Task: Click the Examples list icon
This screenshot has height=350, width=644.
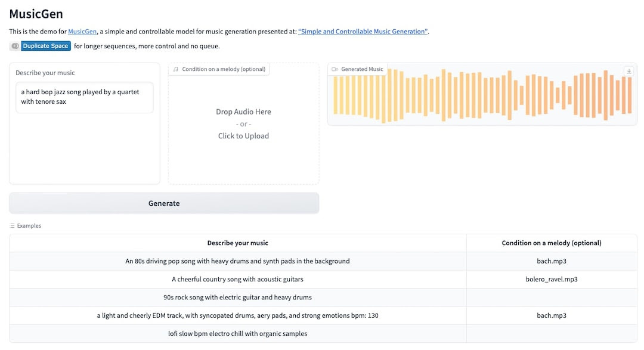Action: click(13, 225)
